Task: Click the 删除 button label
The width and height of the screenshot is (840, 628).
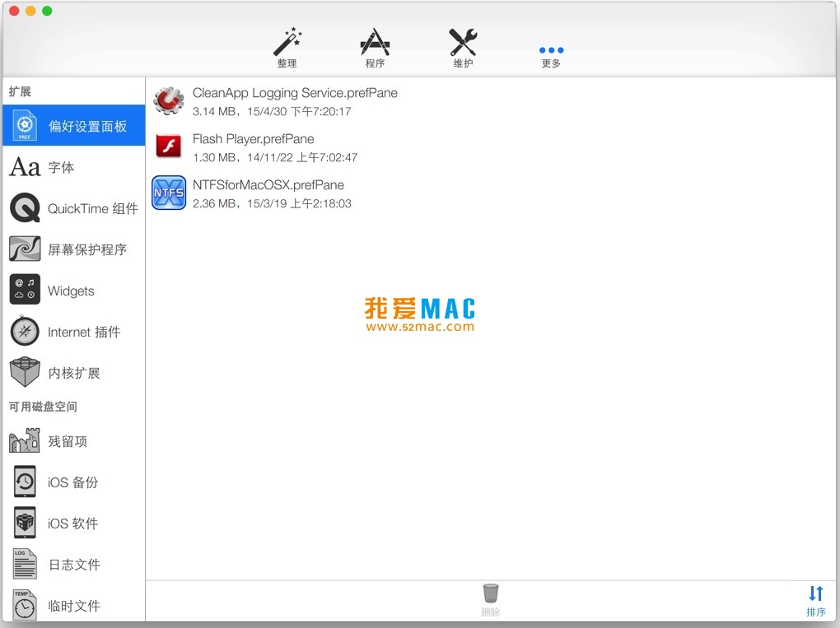Action: (x=491, y=612)
